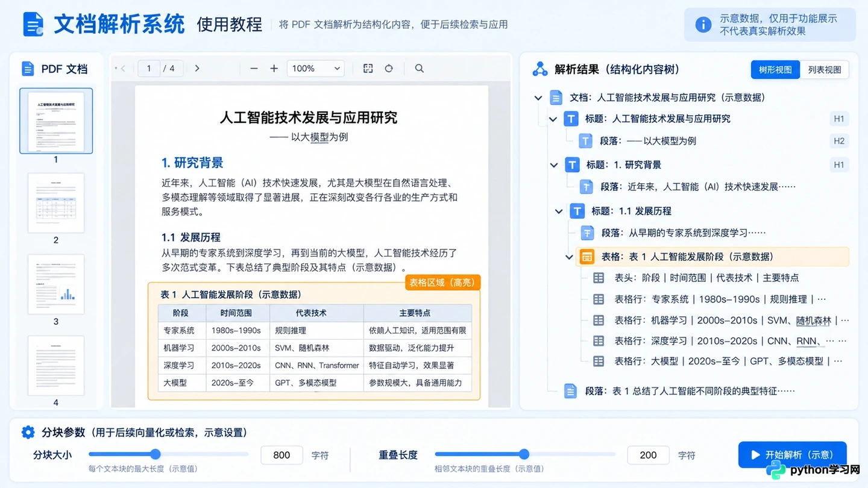
Task: Select page 3 thumbnail with chart
Action: (56, 284)
